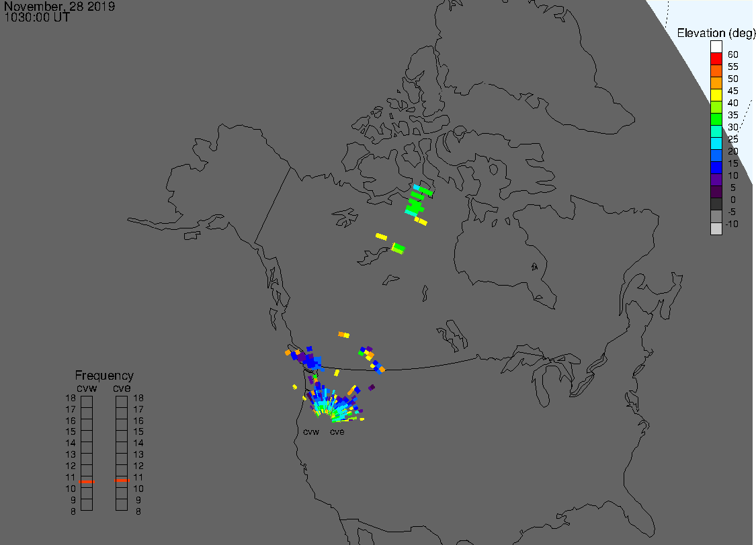The width and height of the screenshot is (756, 545).
Task: Click the 40 elevation legend label
Action: coord(733,103)
